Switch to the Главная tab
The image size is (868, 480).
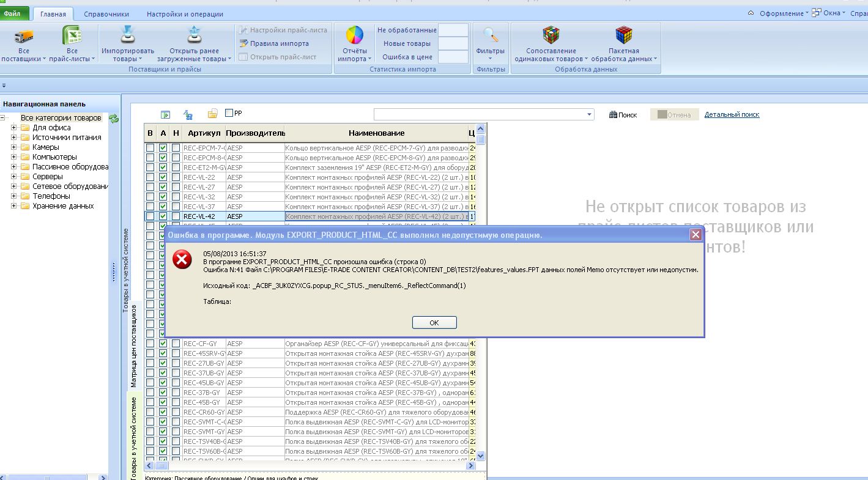click(x=53, y=14)
